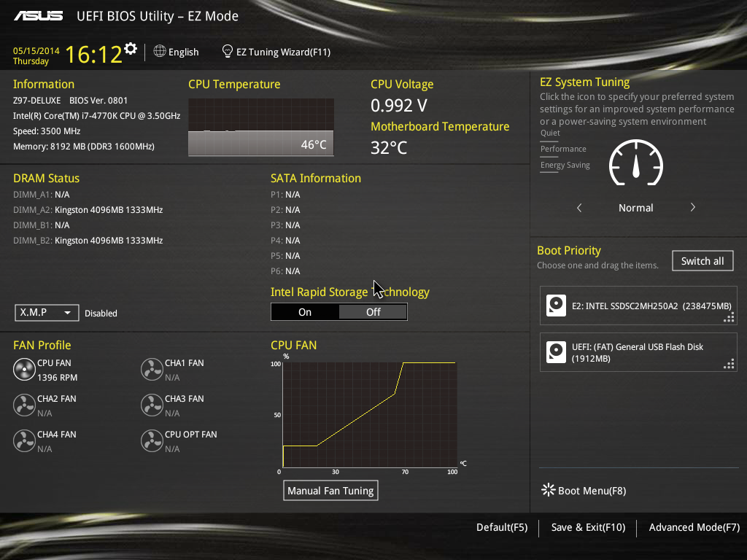Switch to Advanced Mode(F7)
The width and height of the screenshot is (747, 560).
[694, 527]
